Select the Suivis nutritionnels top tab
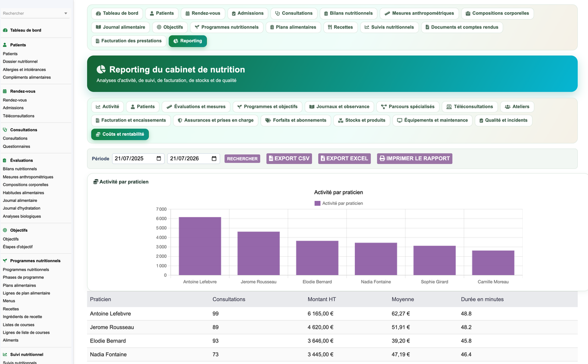588x364 pixels. pyautogui.click(x=389, y=27)
